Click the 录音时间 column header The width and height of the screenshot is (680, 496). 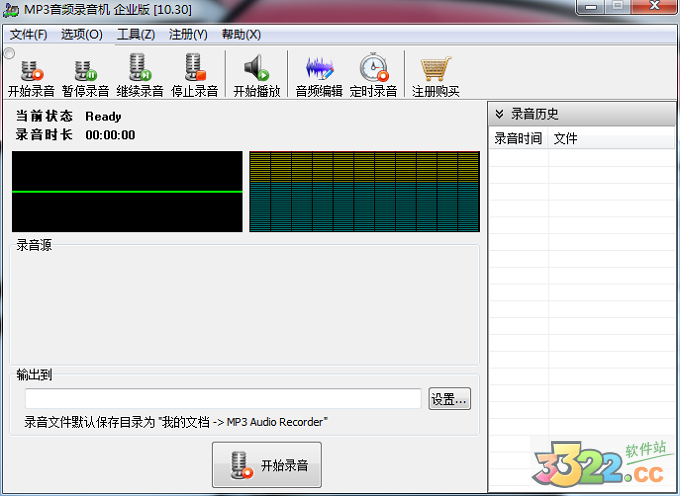click(519, 138)
